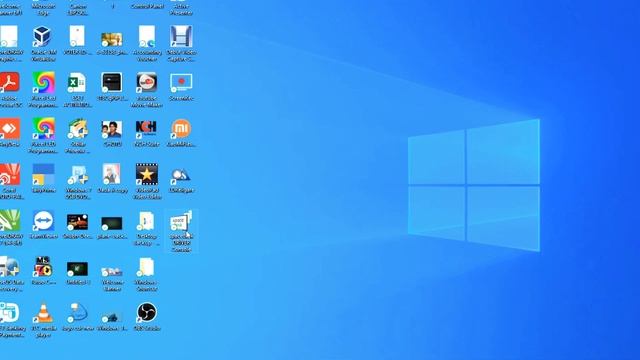Screen dimensions: 640x360
Task: Open the golden image thumbnail file
Action: [x=111, y=40]
